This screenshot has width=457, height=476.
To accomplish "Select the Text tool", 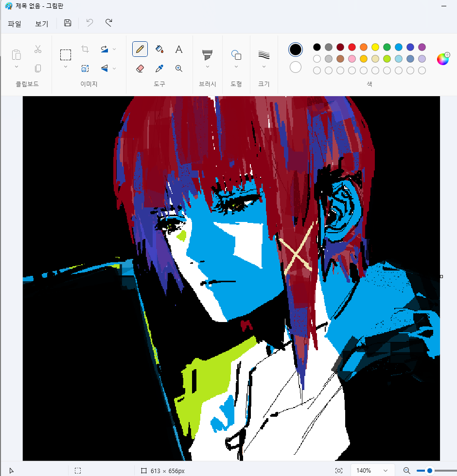I will click(x=179, y=49).
